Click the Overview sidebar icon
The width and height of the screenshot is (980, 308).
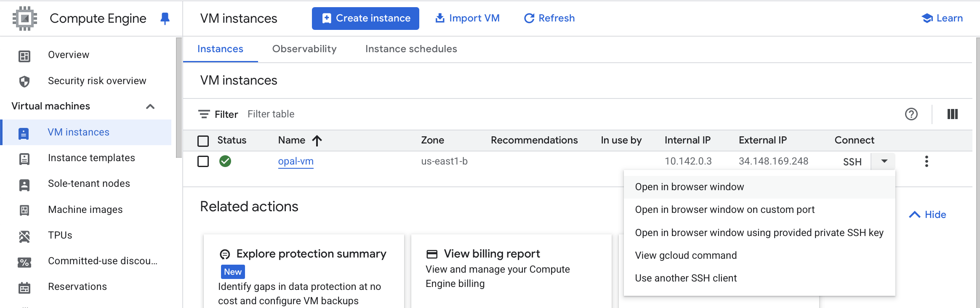pyautogui.click(x=24, y=56)
